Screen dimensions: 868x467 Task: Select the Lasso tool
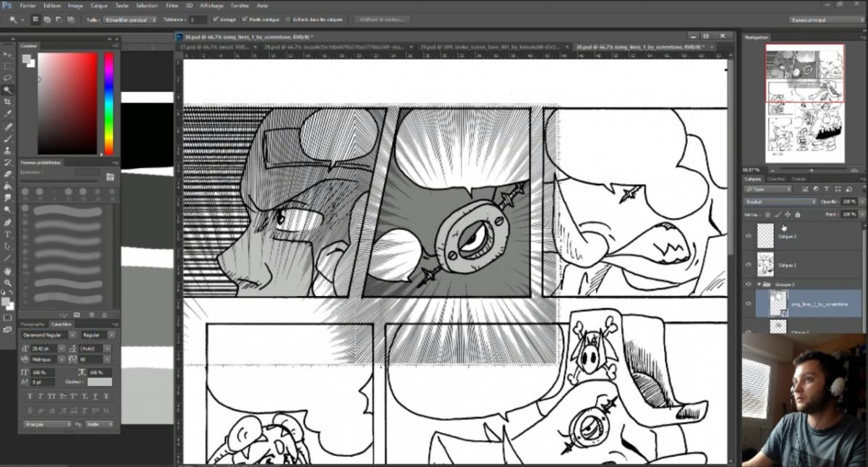click(8, 78)
